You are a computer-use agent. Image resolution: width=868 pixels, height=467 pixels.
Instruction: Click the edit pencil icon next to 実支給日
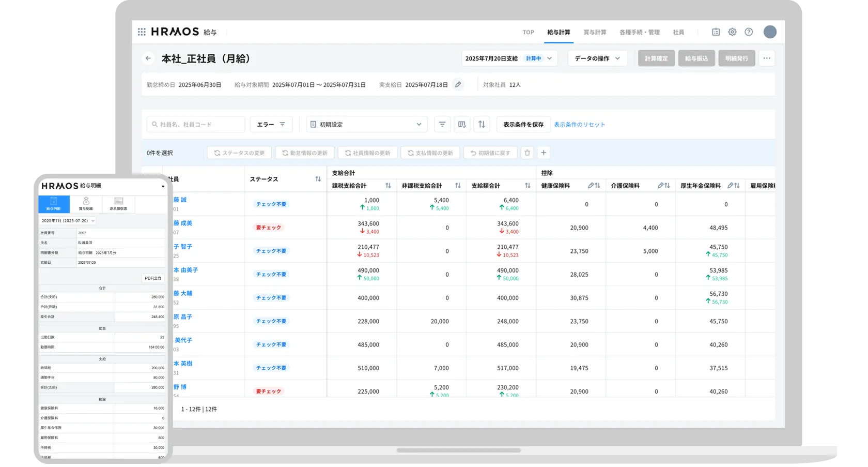(x=458, y=84)
